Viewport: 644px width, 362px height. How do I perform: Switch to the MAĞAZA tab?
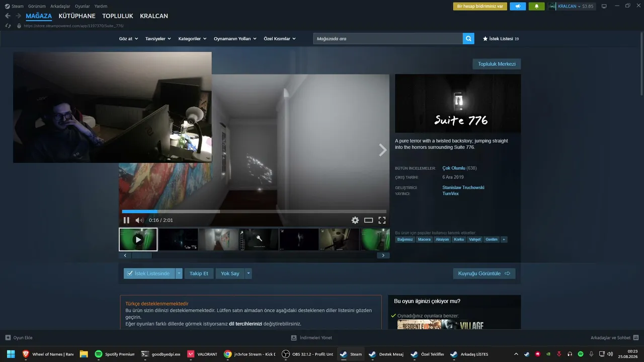pos(39,16)
